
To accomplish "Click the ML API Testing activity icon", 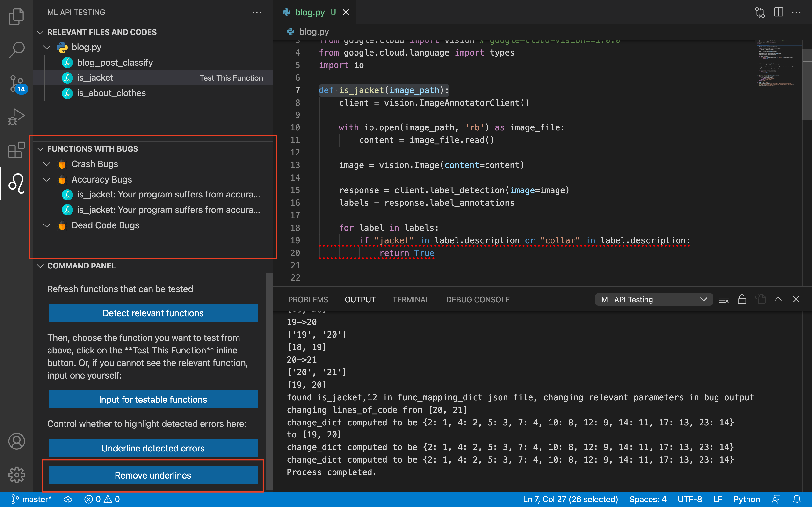I will (x=16, y=183).
